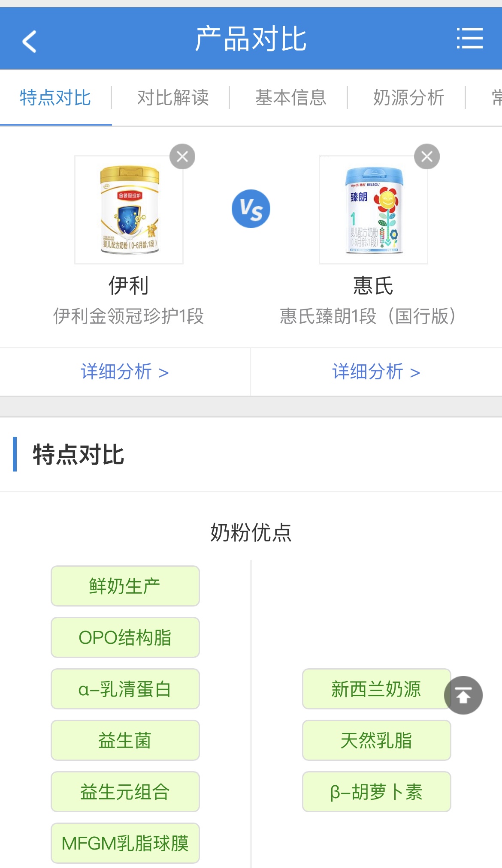This screenshot has height=868, width=502.
Task: Click the blue VS badge
Action: tap(251, 209)
